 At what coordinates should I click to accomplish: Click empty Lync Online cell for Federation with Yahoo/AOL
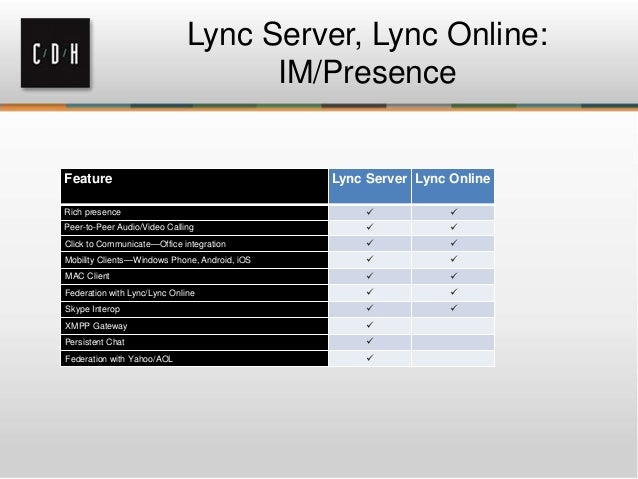(x=453, y=359)
